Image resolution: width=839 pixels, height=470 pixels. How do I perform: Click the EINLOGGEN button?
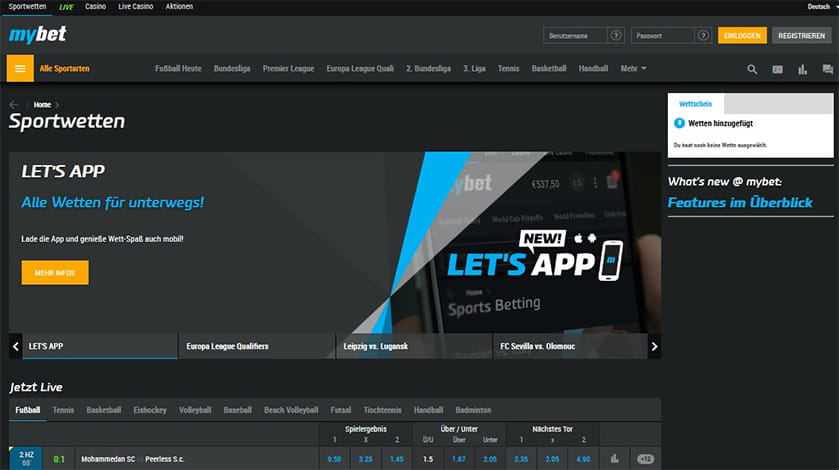742,35
